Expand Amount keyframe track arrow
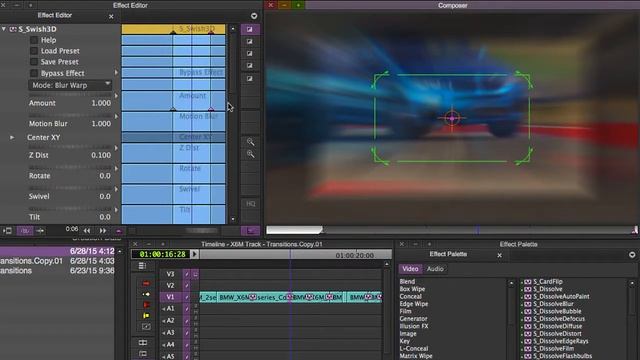 tap(116, 96)
